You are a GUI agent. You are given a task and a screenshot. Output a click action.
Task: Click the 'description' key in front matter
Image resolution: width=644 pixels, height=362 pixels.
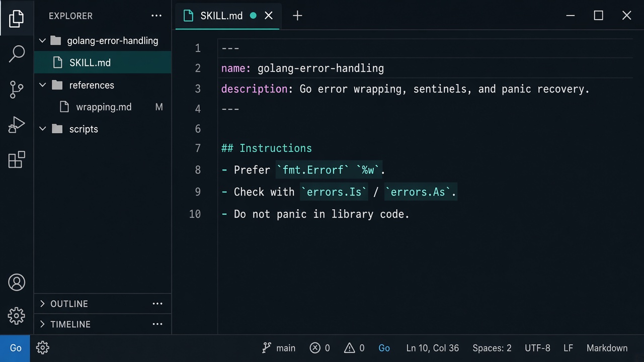(254, 89)
